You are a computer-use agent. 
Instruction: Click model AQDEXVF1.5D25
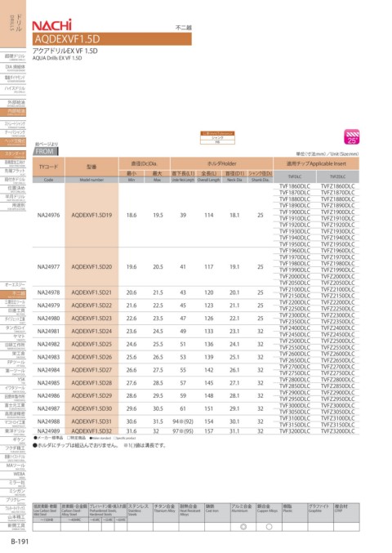[x=91, y=344]
